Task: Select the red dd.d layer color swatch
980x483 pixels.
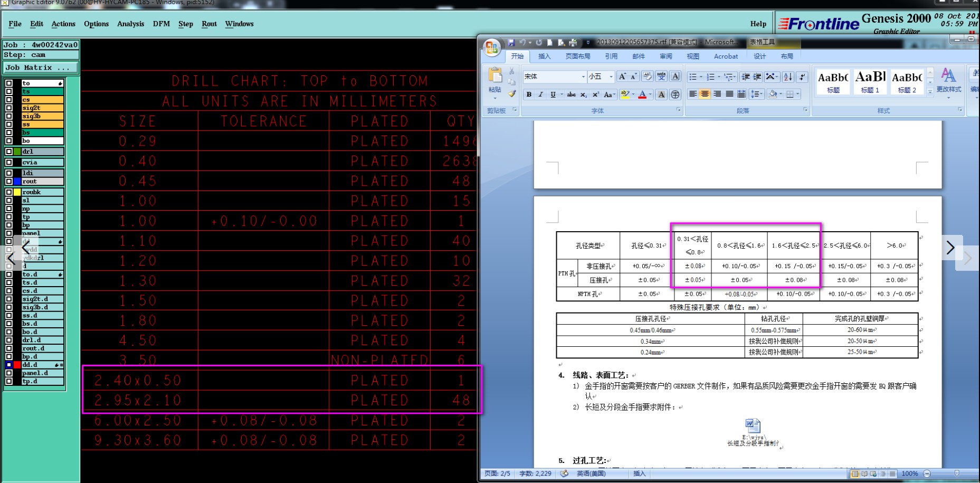Action: pos(17,365)
